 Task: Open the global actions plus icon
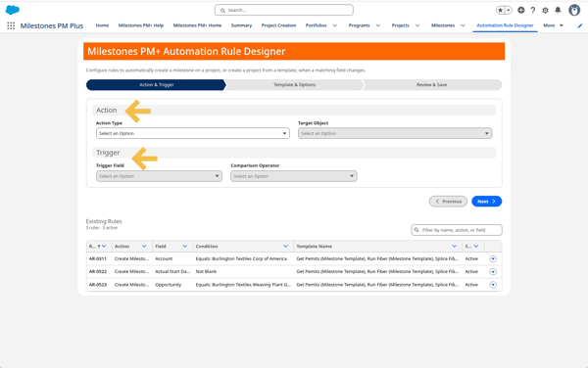pyautogui.click(x=521, y=10)
